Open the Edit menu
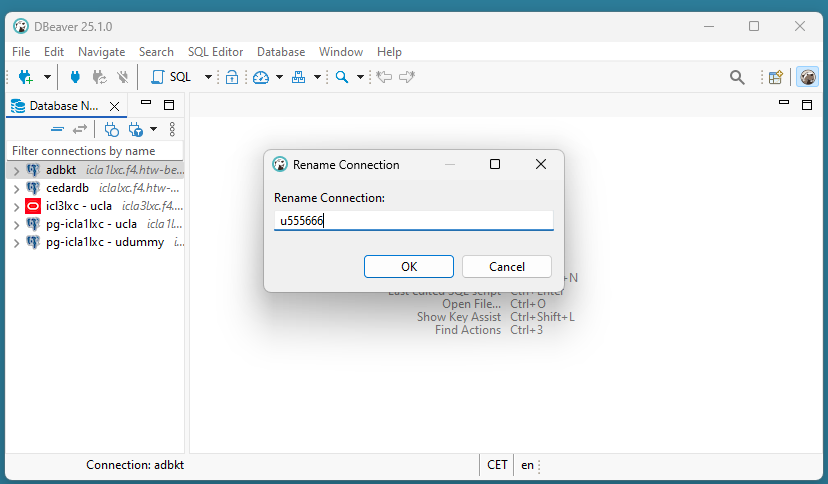This screenshot has height=484, width=828. [x=54, y=52]
